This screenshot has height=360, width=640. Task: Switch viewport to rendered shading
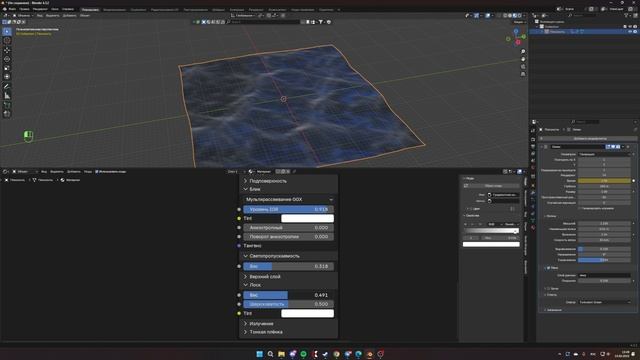point(520,16)
